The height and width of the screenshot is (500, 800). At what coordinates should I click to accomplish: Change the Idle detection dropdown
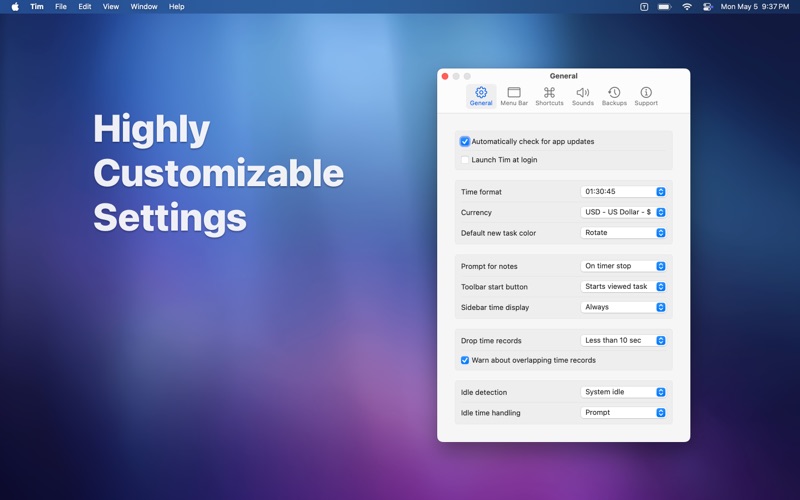click(623, 392)
